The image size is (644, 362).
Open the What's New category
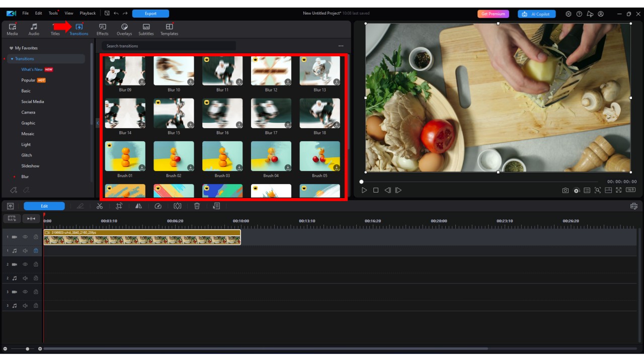(32, 69)
